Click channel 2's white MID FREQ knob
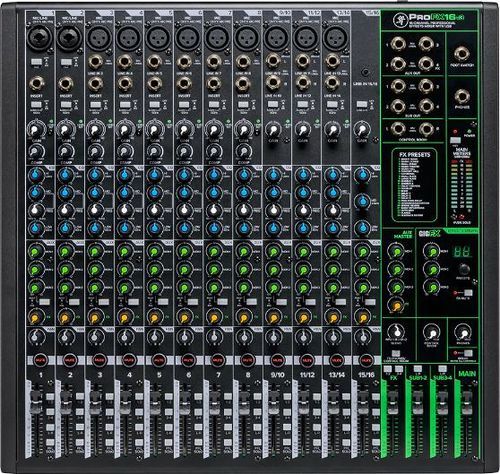500x474 pixels. [66, 210]
